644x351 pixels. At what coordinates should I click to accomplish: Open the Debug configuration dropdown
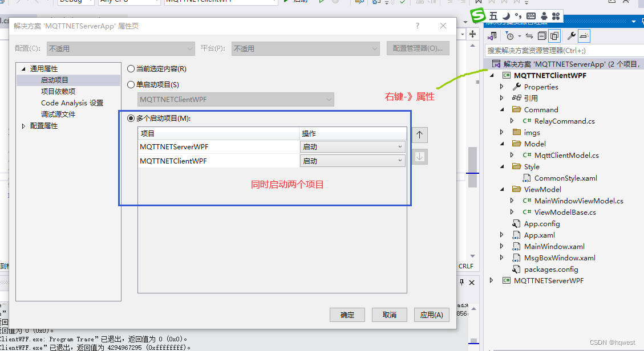75,2
